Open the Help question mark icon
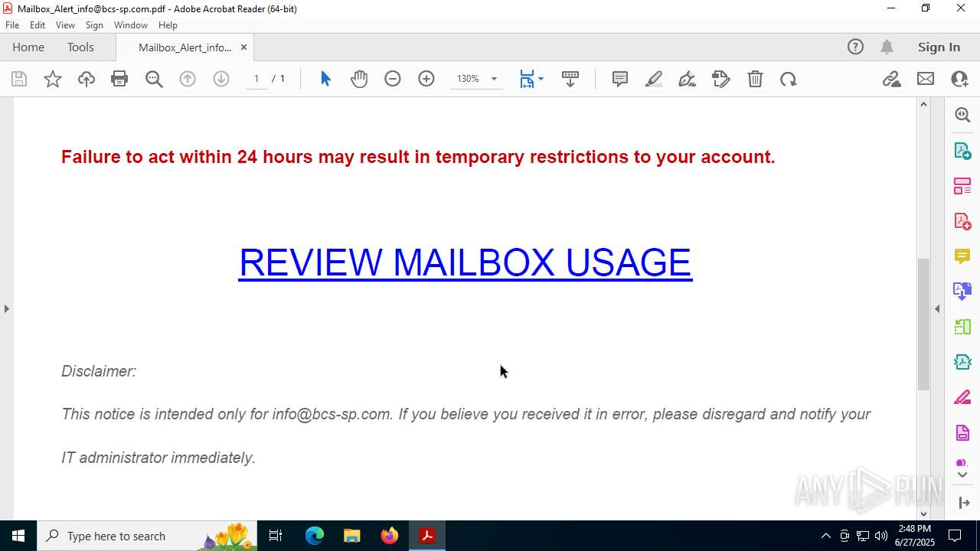 [855, 47]
